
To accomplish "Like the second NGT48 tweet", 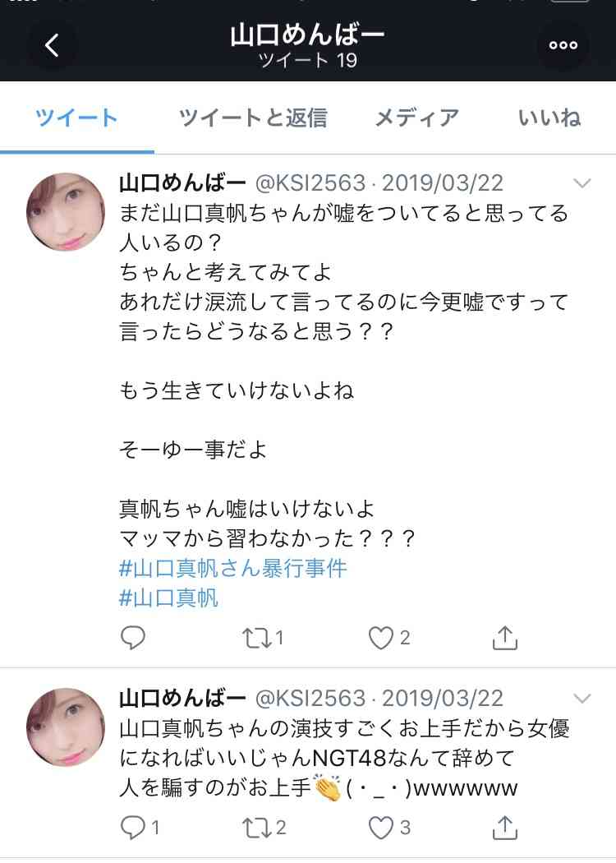I will (380, 827).
